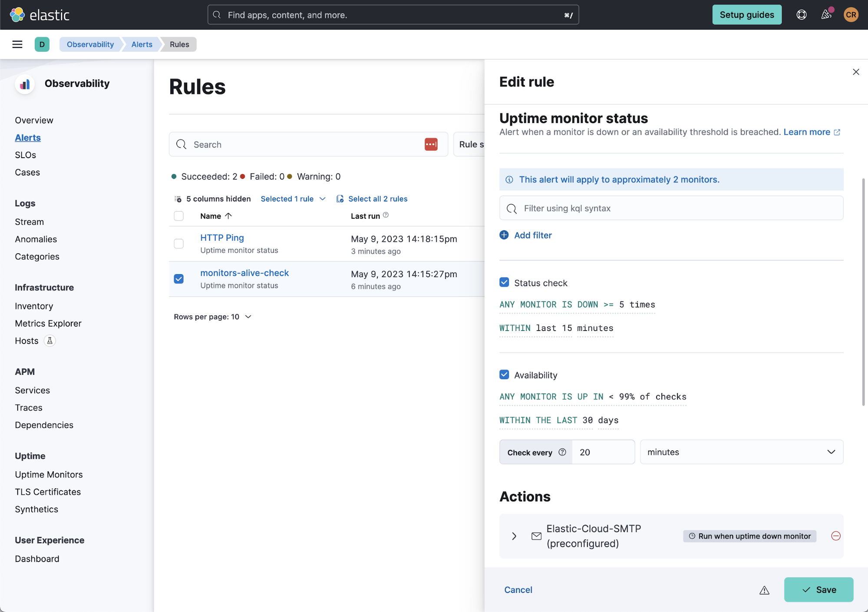The width and height of the screenshot is (868, 612).
Task: Click the lock icon next to hidden columns
Action: 178,198
